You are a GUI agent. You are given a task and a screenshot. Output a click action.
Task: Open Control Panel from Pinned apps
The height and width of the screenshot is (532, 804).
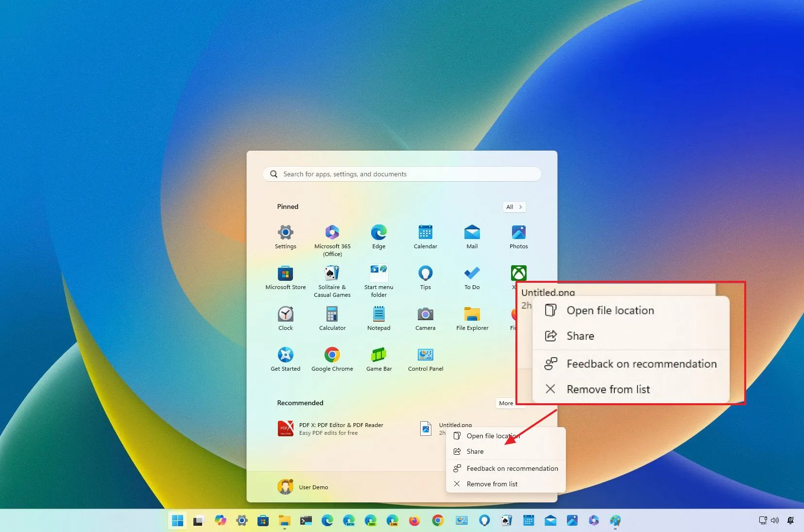coord(426,360)
